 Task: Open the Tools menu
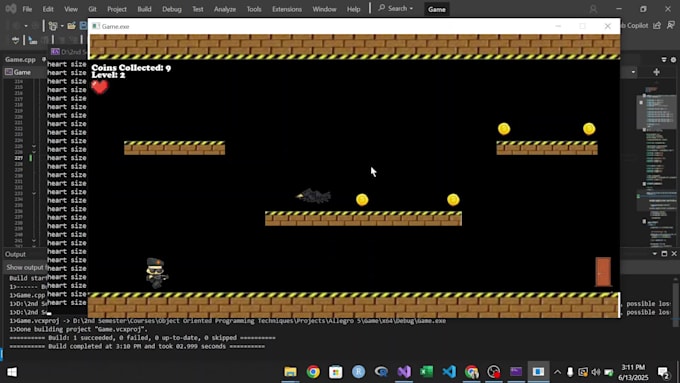pos(254,9)
